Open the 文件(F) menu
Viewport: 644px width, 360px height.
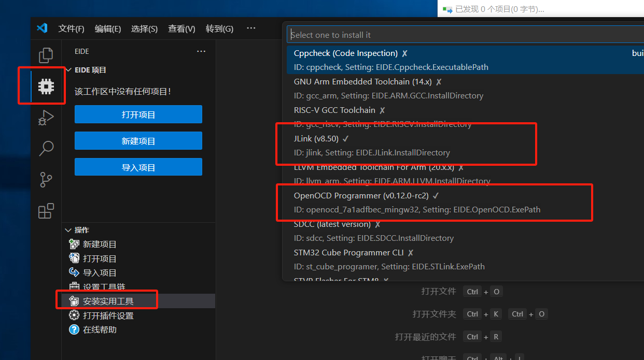[72, 28]
